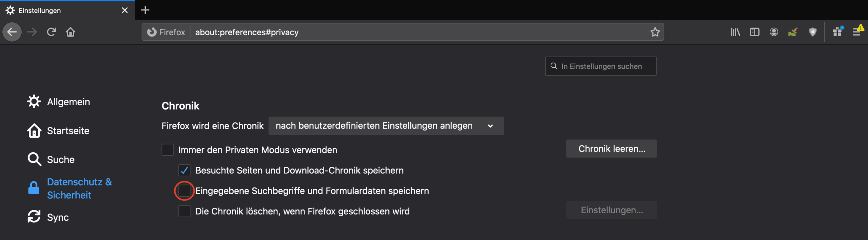Open the Firefox Library menu
Viewport: 868px width, 240px height.
point(735,32)
